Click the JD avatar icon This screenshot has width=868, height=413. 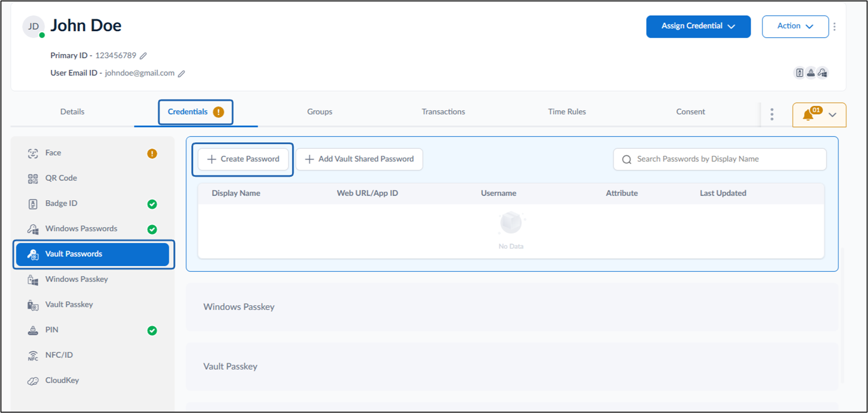34,27
